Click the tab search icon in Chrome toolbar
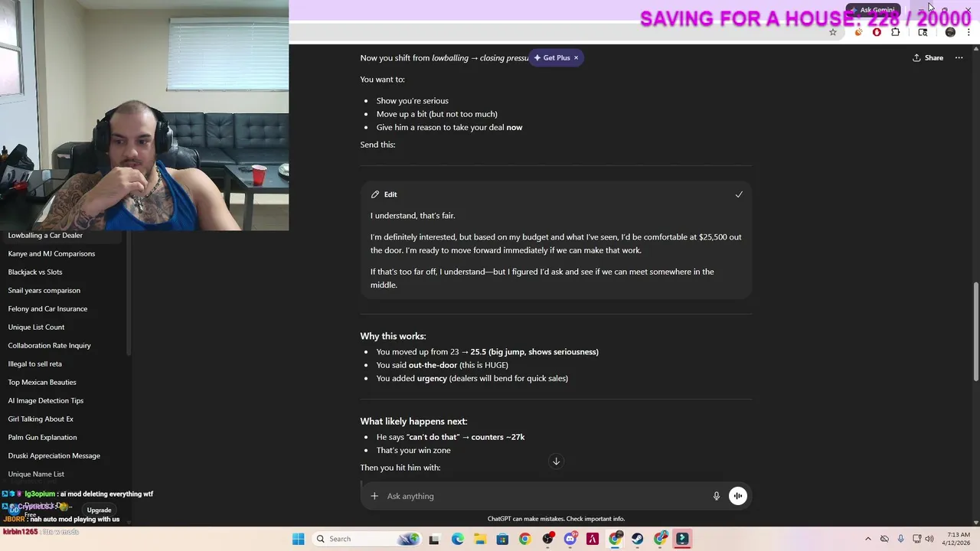Screen dimensions: 980x551 923,32
